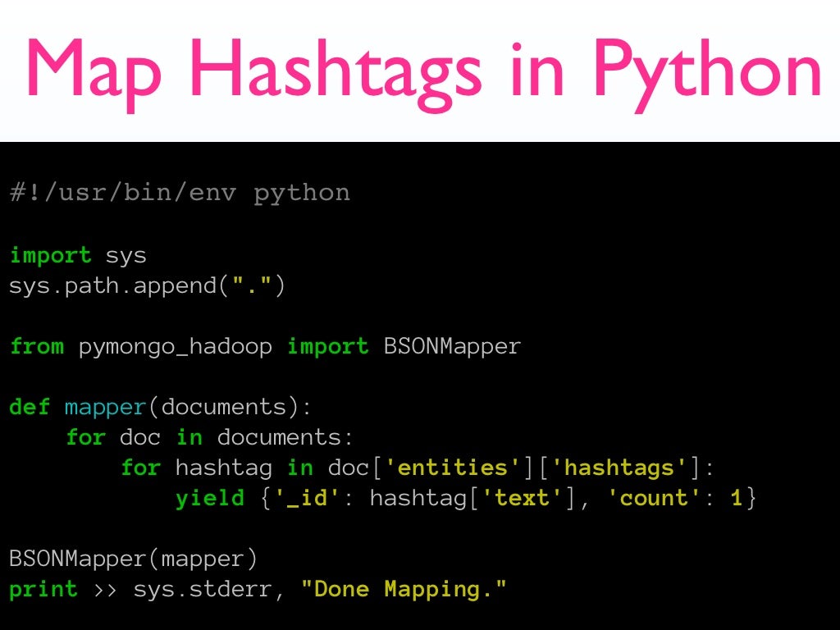Click the line 'from pymongo_hadoop import BSONMapper'
This screenshot has width=840, height=630.
(x=265, y=347)
